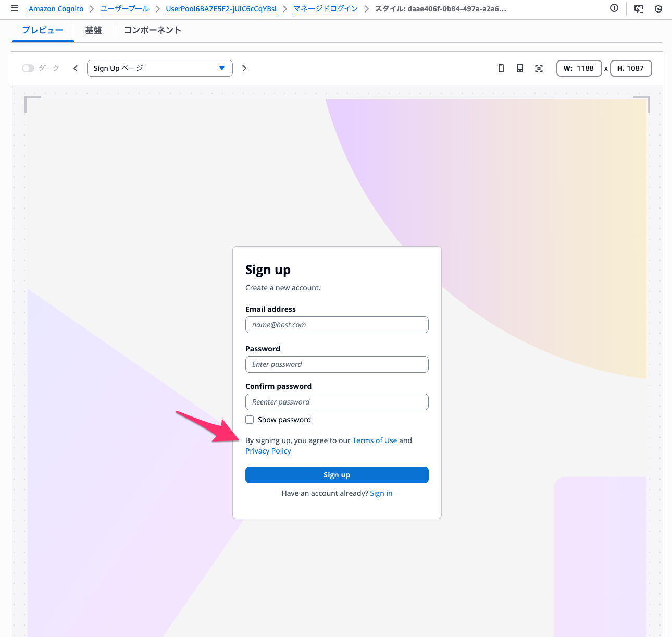Click the fullscreen preview icon
The height and width of the screenshot is (637, 672).
[539, 68]
